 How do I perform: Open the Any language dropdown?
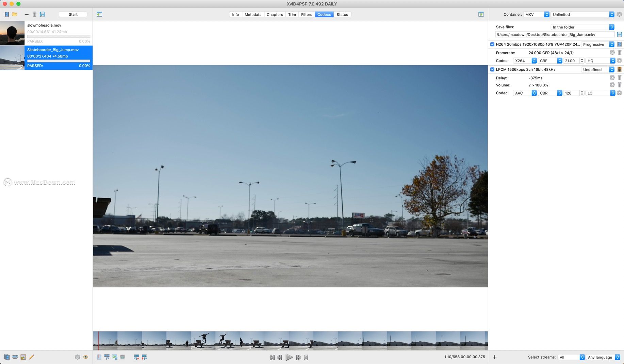pyautogui.click(x=603, y=357)
